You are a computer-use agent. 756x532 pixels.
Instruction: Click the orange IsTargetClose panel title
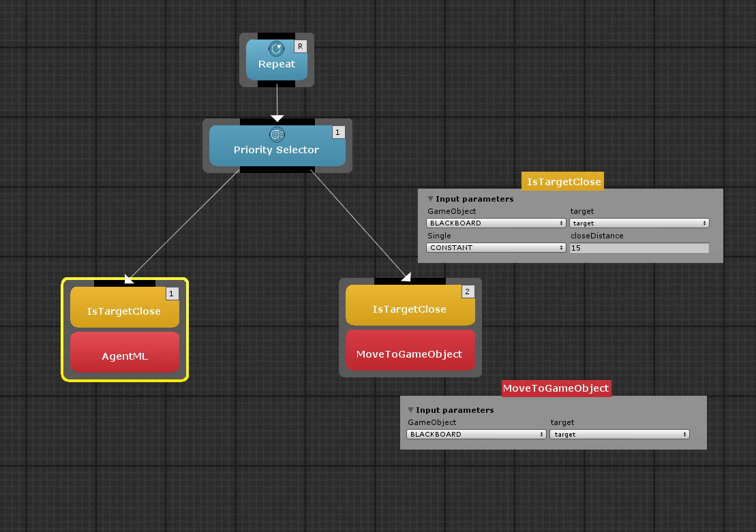tap(564, 182)
